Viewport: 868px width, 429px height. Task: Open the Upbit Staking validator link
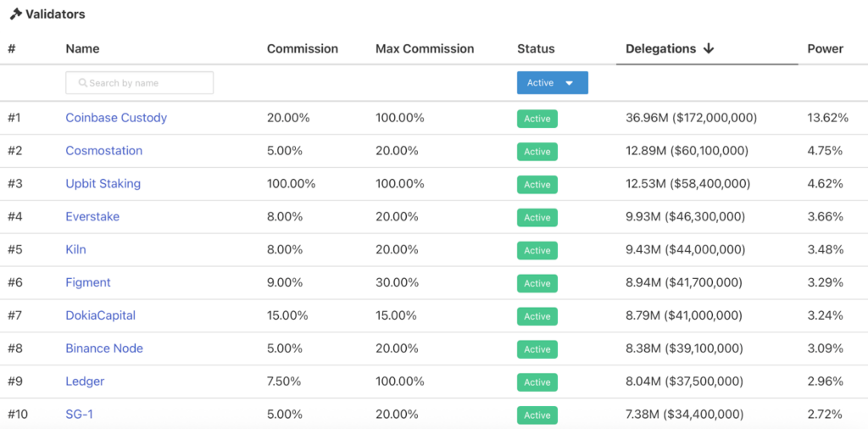click(103, 184)
